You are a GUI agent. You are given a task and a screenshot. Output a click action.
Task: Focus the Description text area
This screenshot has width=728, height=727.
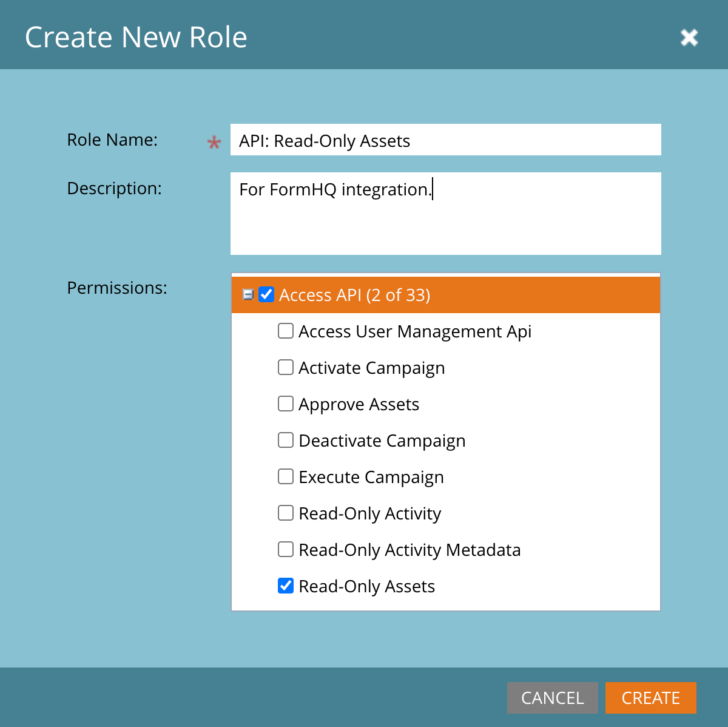tap(446, 214)
